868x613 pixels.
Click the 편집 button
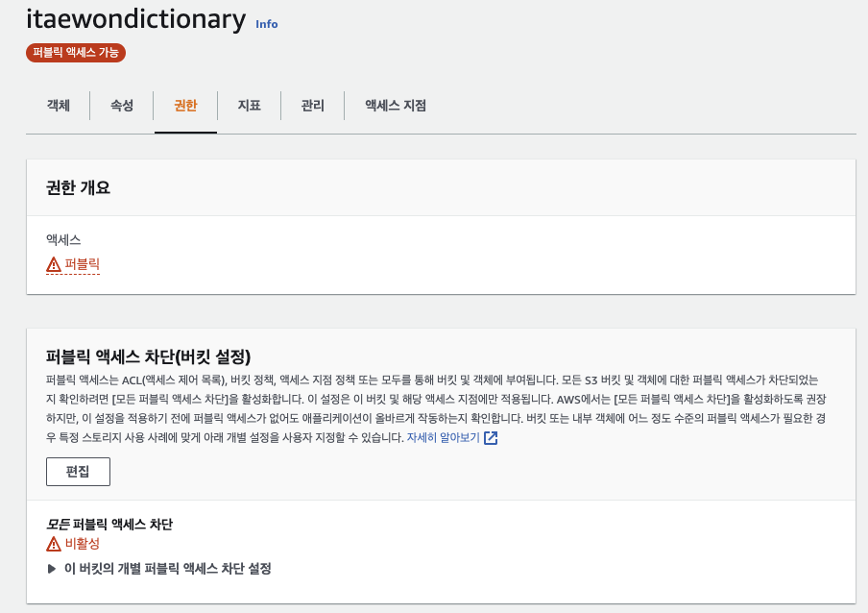tap(78, 472)
